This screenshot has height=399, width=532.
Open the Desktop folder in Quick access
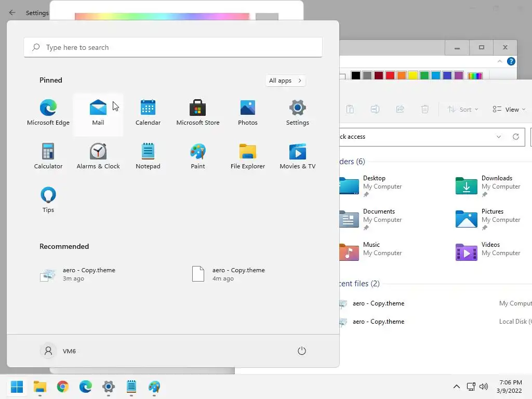(371, 185)
